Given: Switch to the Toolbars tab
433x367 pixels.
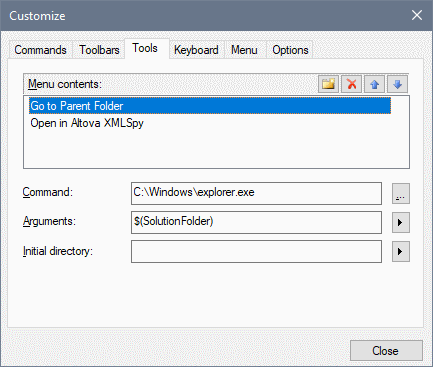Looking at the screenshot, I should 99,50.
